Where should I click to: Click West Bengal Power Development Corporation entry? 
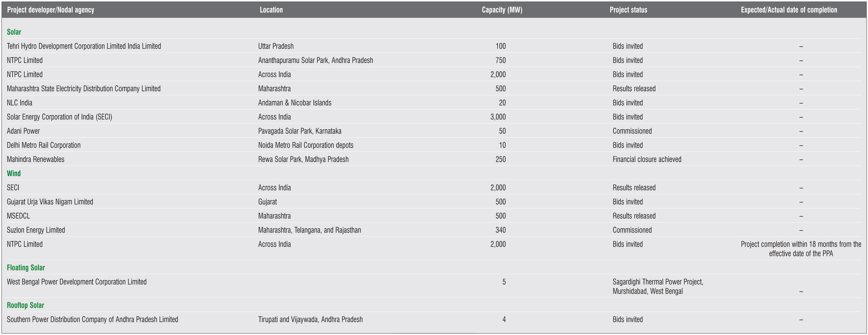pos(76,282)
